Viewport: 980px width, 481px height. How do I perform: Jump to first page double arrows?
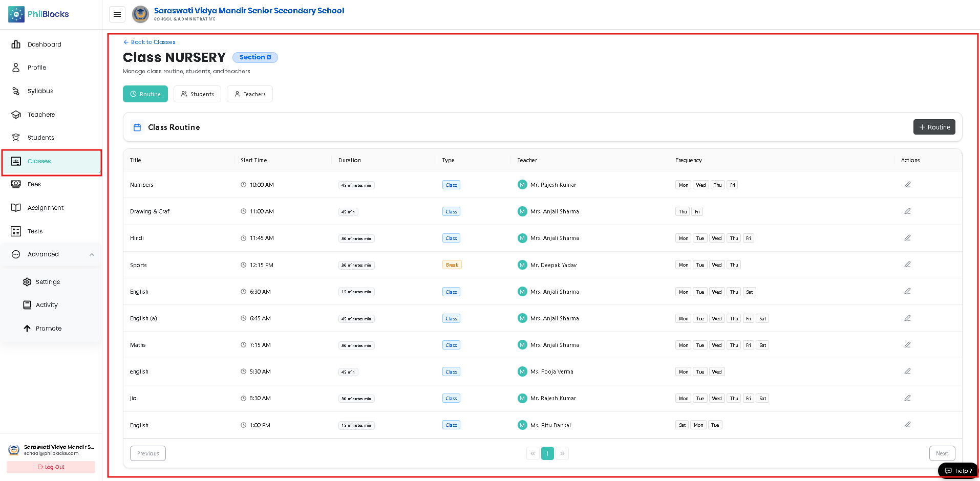(532, 453)
